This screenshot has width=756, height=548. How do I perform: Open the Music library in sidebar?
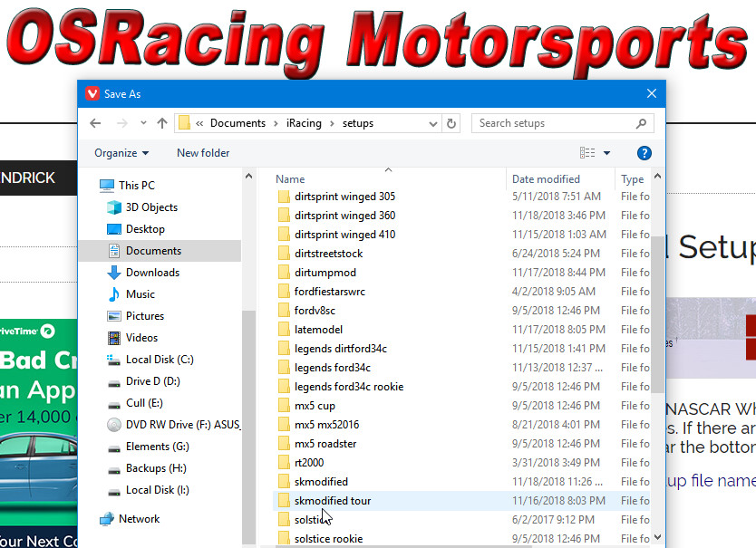click(x=140, y=294)
